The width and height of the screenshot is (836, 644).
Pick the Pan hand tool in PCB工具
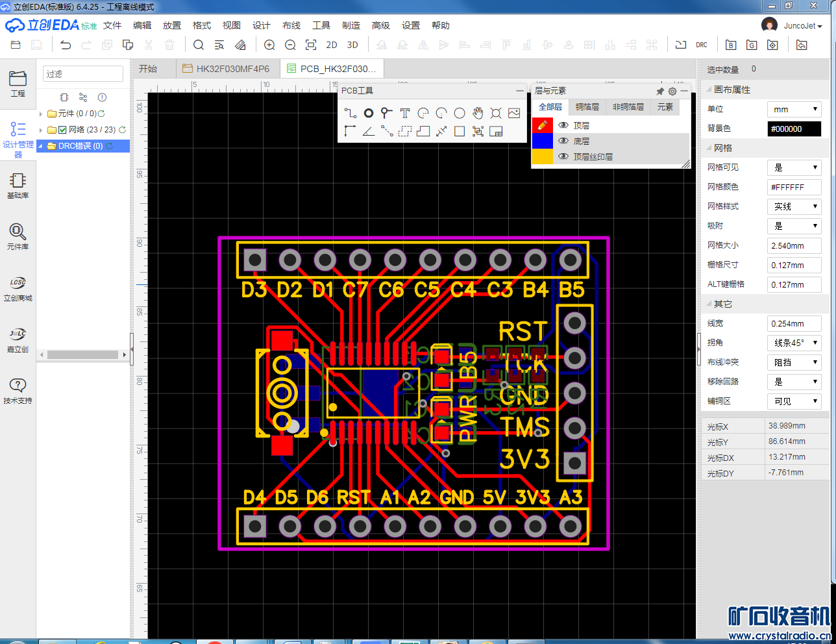click(478, 113)
